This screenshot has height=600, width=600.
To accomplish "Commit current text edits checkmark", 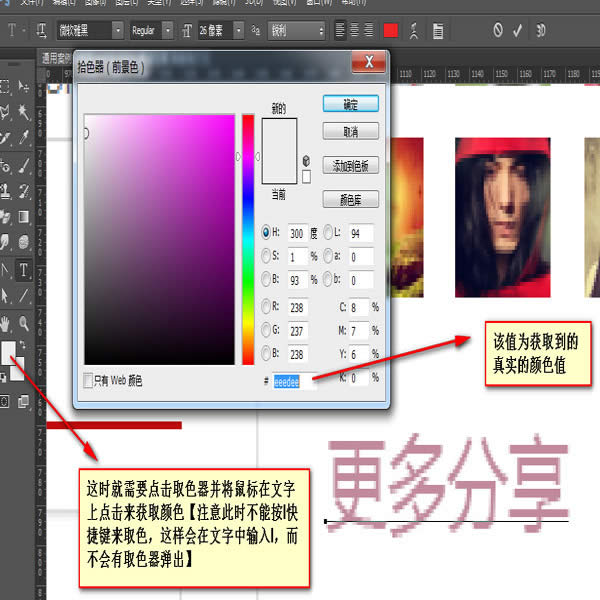I will pos(517,30).
